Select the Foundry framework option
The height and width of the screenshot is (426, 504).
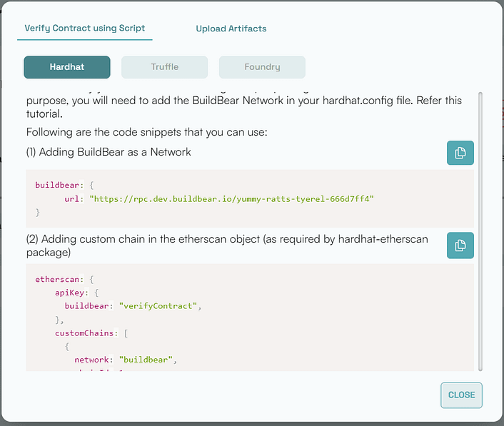click(262, 67)
